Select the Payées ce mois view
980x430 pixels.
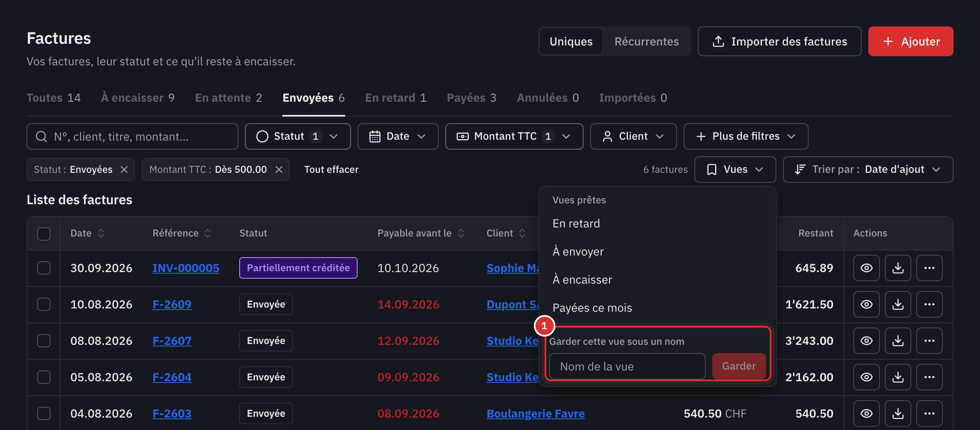pos(657,308)
